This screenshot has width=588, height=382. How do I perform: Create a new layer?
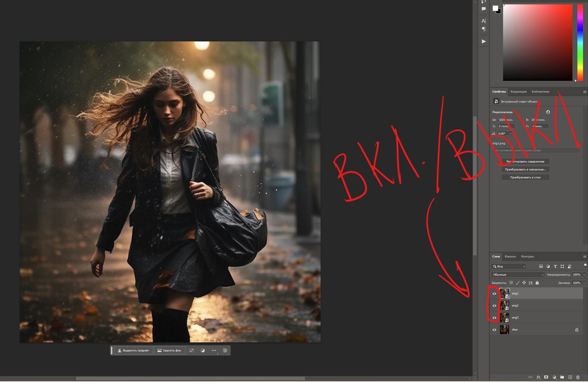coord(570,377)
